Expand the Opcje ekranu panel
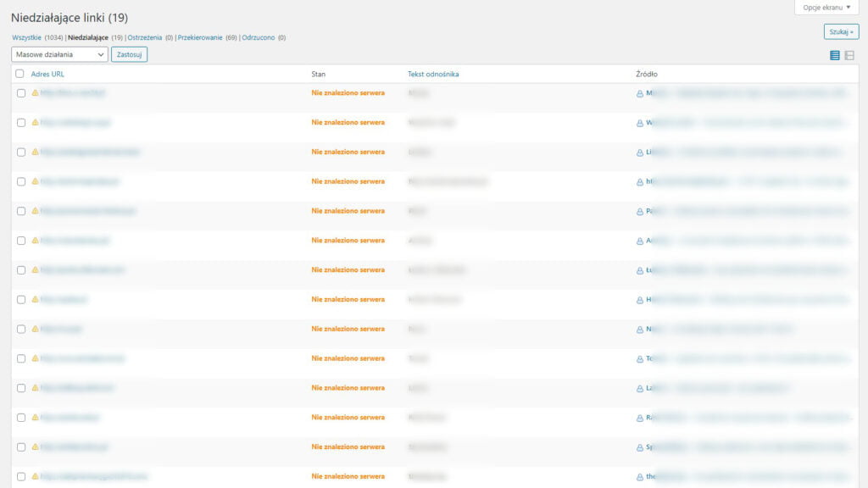This screenshot has height=488, width=868. (x=826, y=7)
